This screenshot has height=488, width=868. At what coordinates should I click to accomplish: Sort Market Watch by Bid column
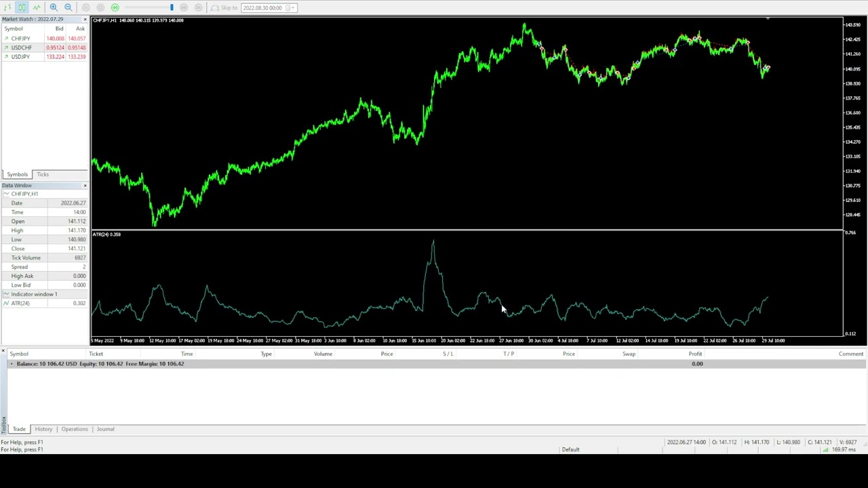point(59,28)
